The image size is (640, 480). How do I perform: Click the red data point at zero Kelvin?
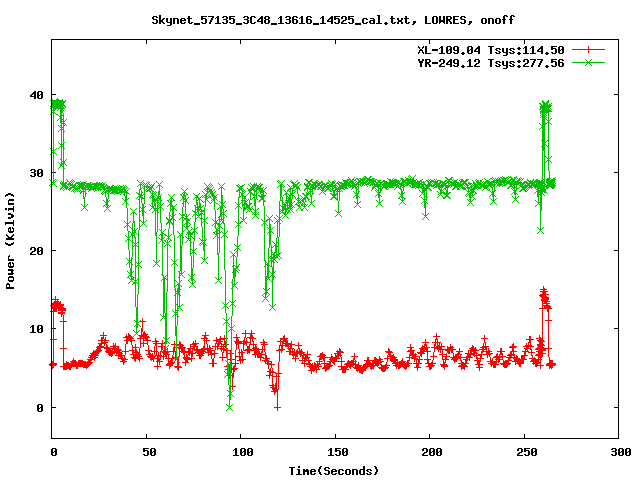point(278,407)
